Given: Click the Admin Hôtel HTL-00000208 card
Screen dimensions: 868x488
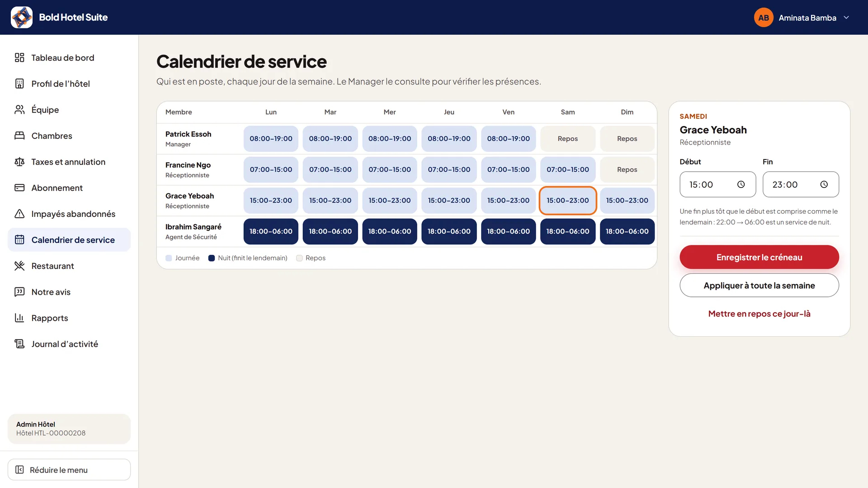Looking at the screenshot, I should point(69,429).
